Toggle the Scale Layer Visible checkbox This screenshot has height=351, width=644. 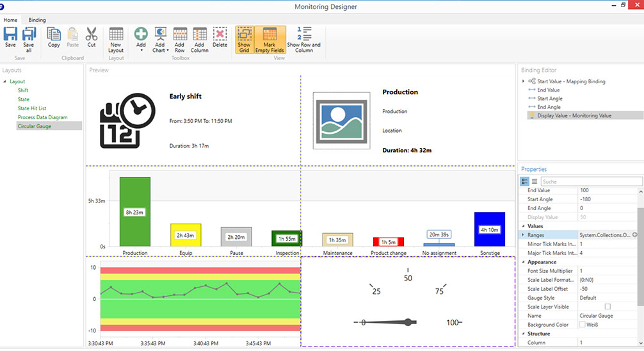coord(608,307)
